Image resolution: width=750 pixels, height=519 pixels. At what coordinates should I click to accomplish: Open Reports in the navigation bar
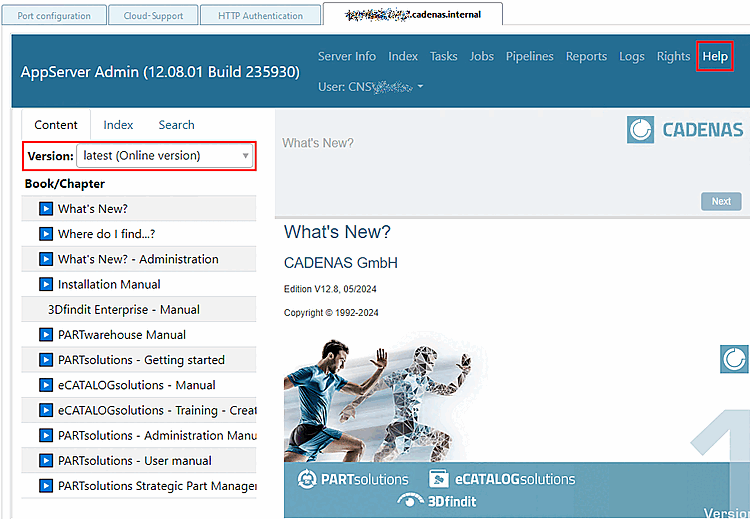coord(586,56)
